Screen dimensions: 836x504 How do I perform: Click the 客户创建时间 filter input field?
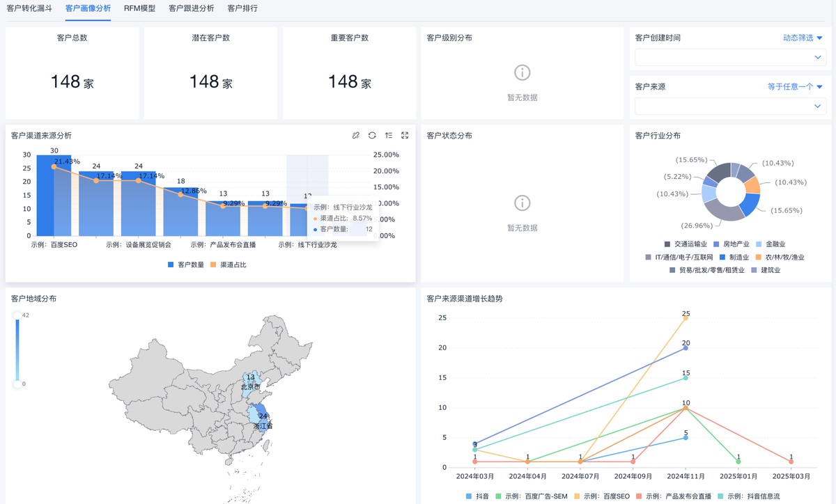pos(730,57)
